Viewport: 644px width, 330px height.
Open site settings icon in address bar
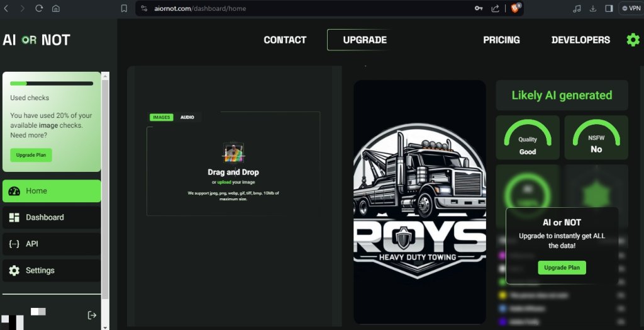143,8
